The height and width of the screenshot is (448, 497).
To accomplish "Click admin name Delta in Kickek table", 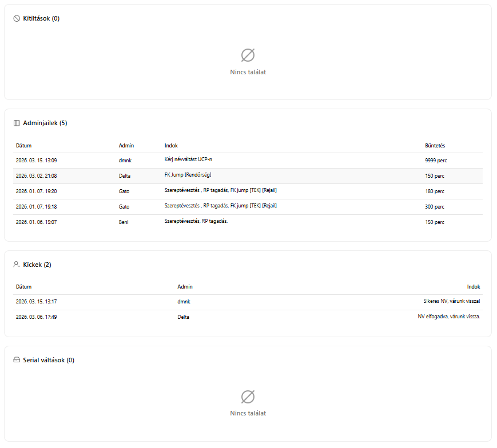I will click(x=183, y=317).
